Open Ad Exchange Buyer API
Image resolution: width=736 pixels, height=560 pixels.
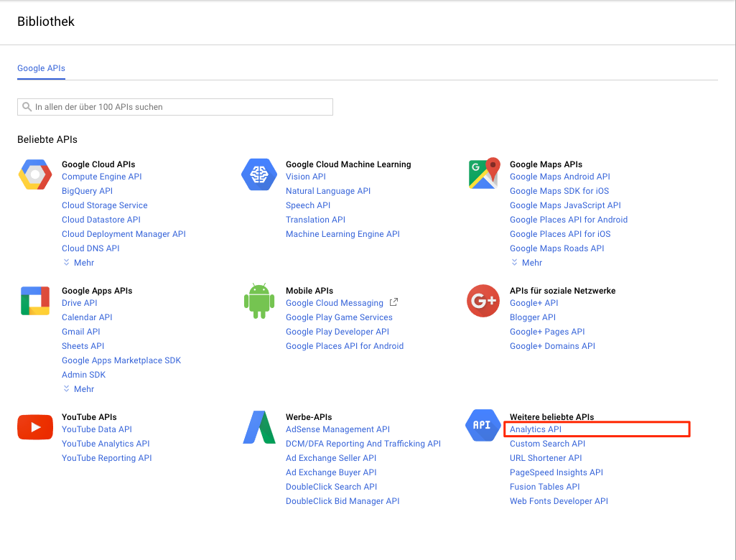click(x=332, y=472)
